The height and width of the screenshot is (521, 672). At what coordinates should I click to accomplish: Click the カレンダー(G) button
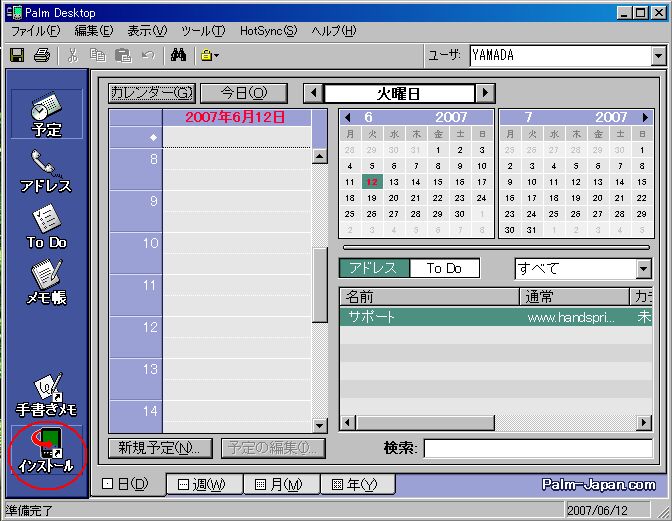[152, 93]
